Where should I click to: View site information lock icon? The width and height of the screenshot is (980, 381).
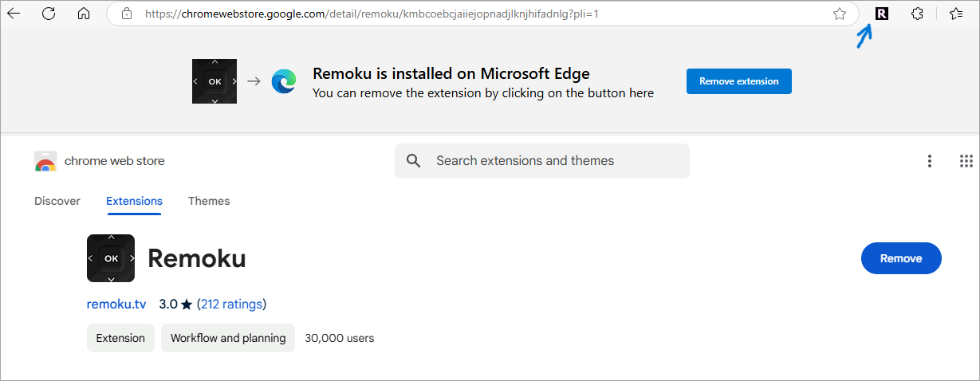click(x=126, y=14)
